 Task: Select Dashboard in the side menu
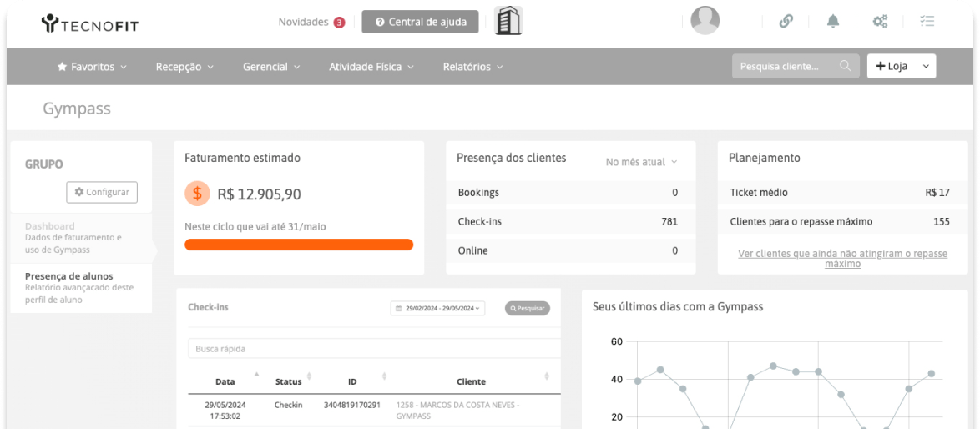click(x=81, y=238)
